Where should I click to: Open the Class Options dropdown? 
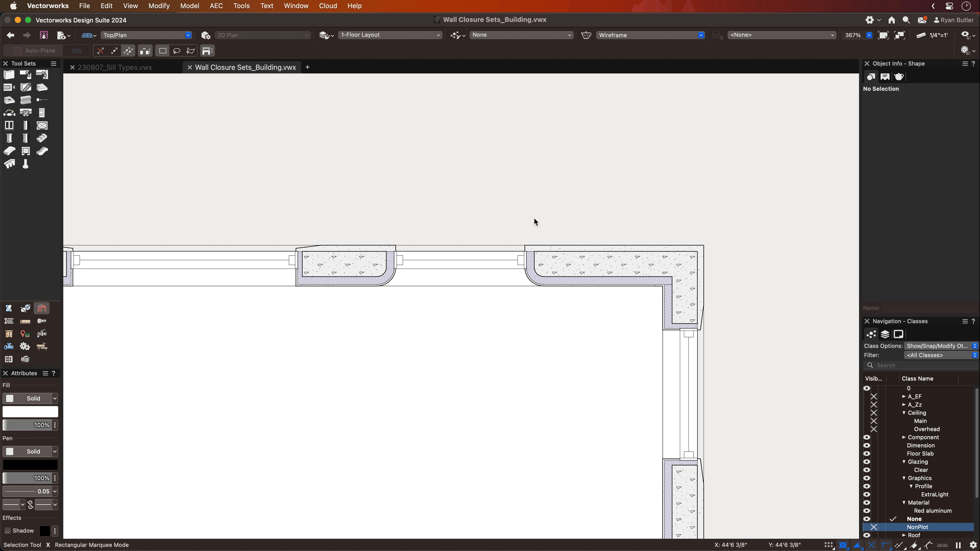(x=941, y=346)
